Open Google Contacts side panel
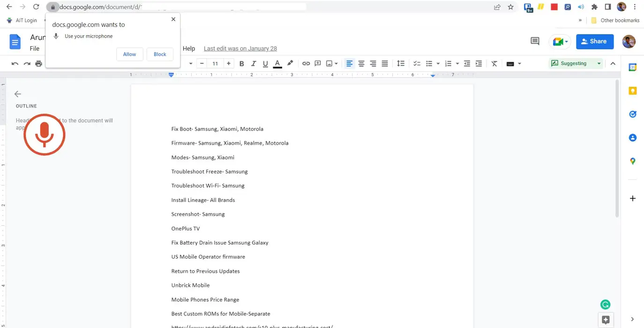The image size is (644, 328). 632,137
